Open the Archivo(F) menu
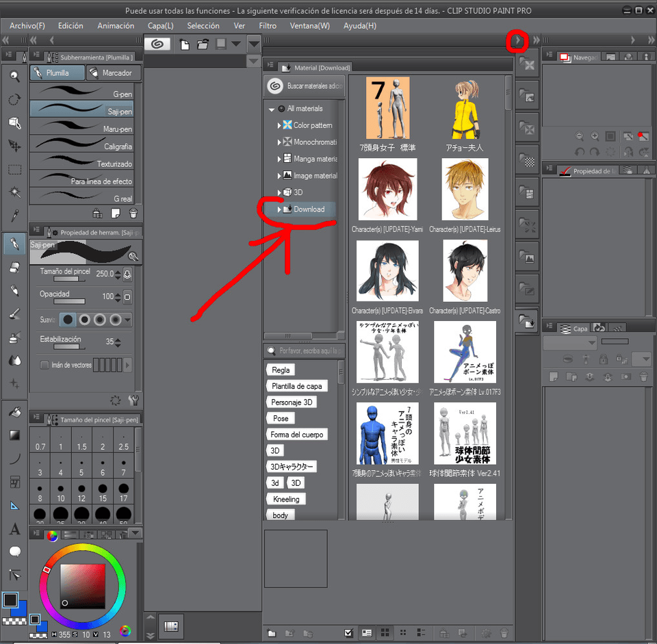657x644 pixels. (x=27, y=25)
